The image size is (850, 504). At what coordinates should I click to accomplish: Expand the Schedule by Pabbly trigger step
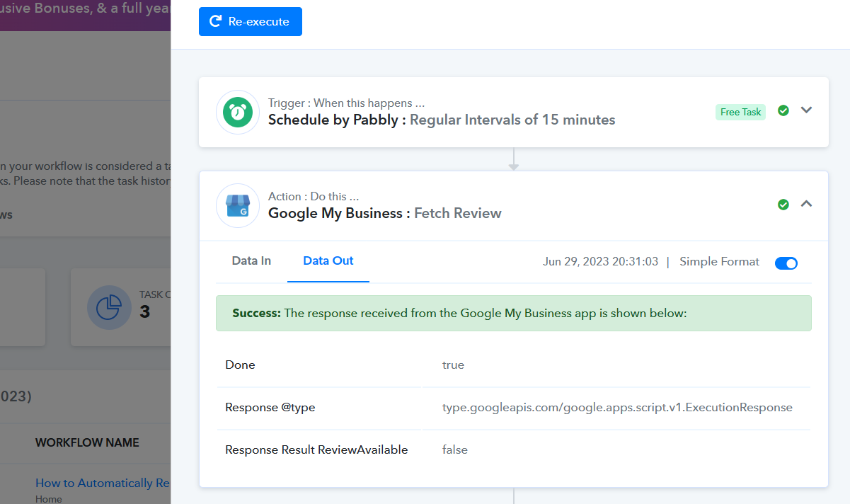point(806,110)
